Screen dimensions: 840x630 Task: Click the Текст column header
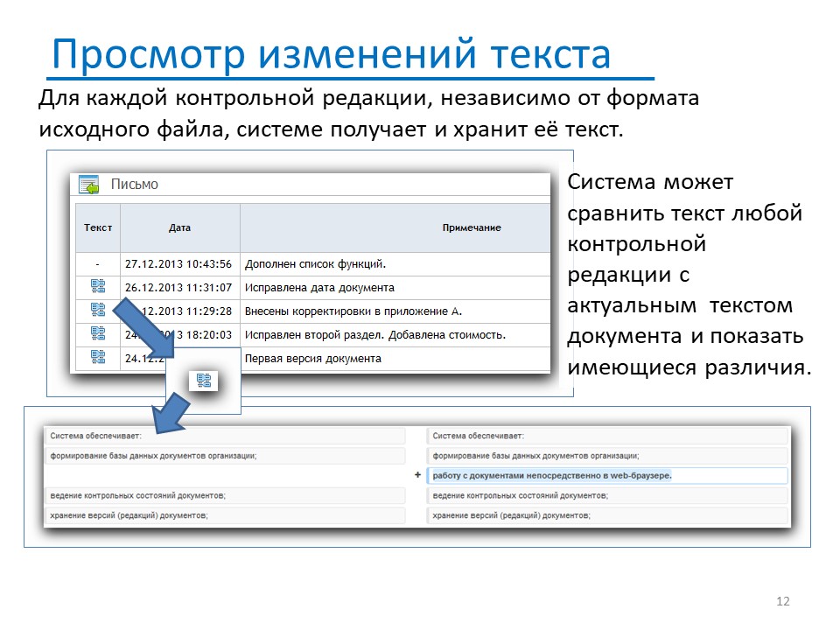tap(98, 227)
